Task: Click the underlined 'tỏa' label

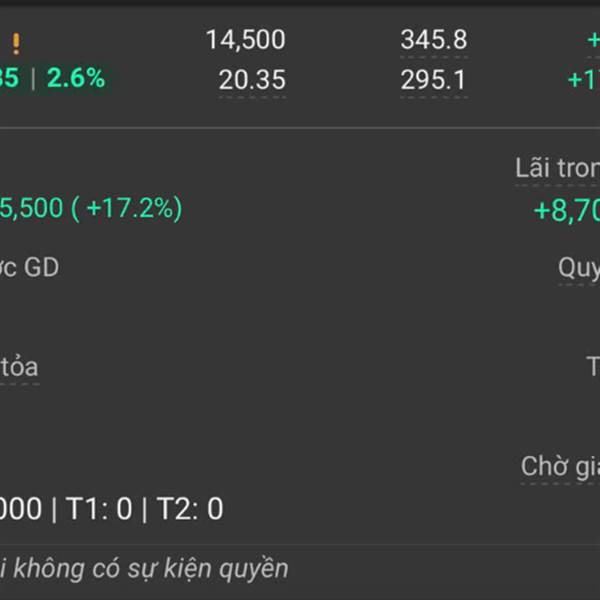Action: 19,367
